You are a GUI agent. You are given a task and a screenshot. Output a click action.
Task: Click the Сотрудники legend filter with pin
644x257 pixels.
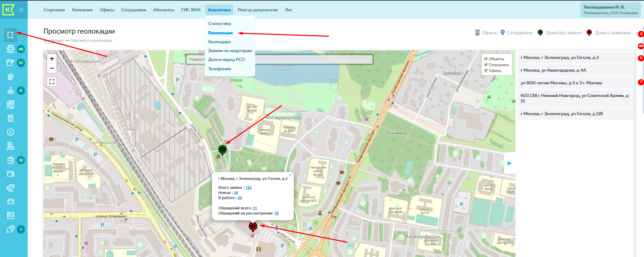516,33
